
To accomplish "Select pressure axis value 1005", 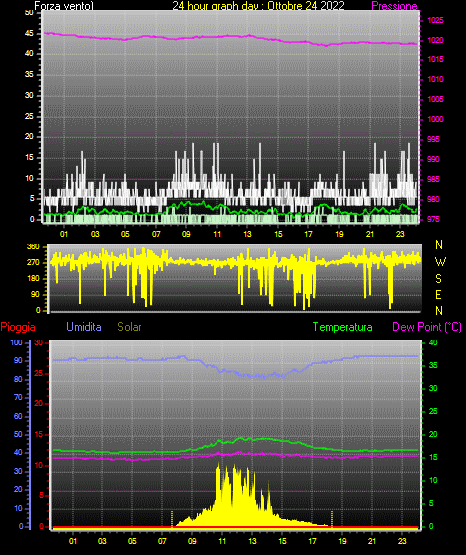I will click(x=436, y=99).
